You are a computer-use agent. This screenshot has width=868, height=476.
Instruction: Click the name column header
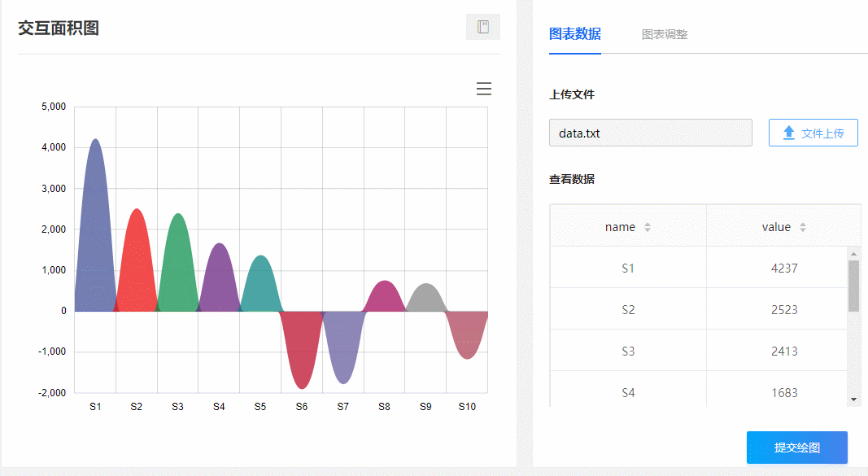620,227
